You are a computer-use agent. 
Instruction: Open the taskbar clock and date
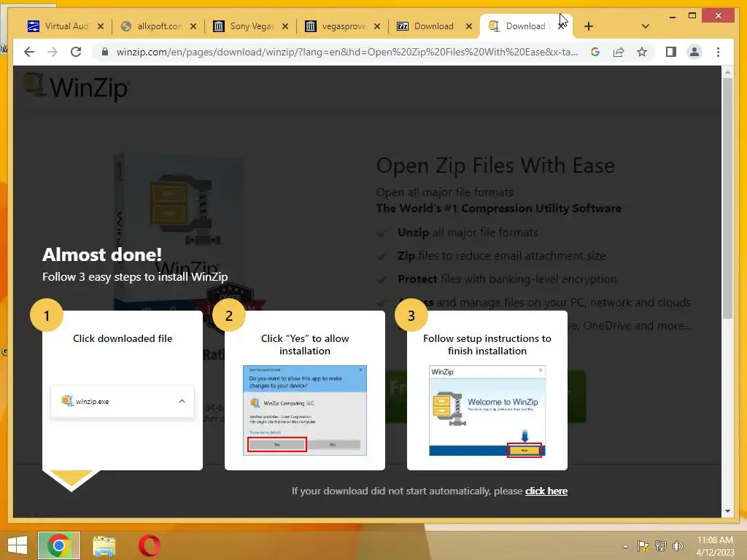click(715, 546)
